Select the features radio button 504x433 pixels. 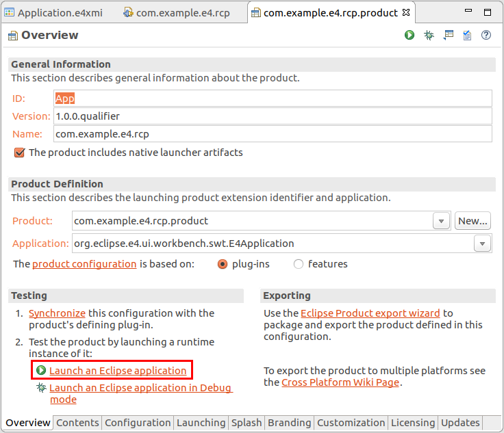[299, 264]
